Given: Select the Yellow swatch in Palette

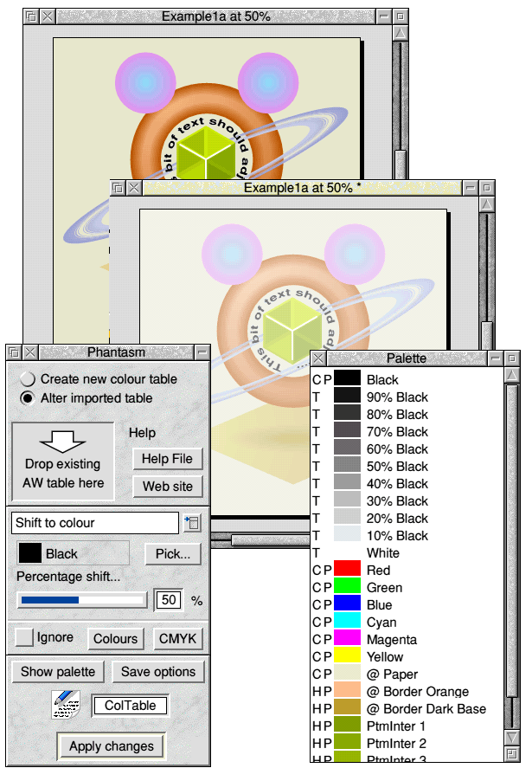Looking at the screenshot, I should (348, 655).
